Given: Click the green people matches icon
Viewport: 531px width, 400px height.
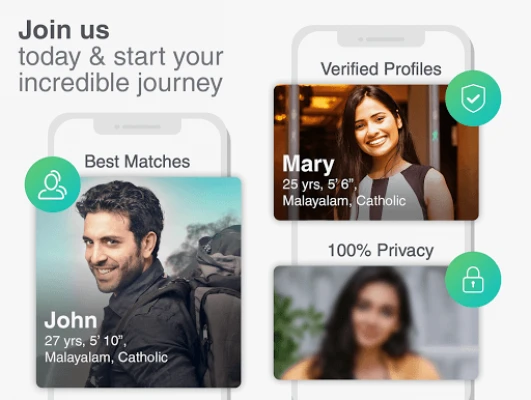Looking at the screenshot, I should pos(53,185).
